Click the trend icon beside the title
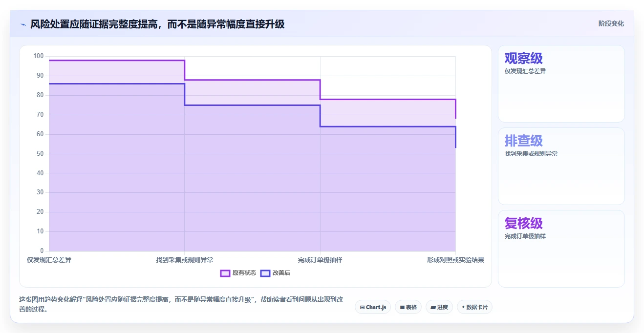 23,24
